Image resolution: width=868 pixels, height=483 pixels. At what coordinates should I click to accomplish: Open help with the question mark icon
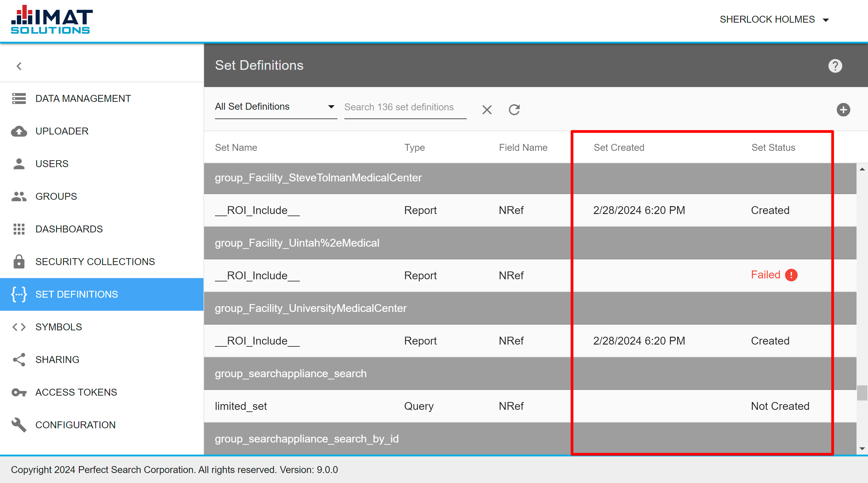(835, 66)
